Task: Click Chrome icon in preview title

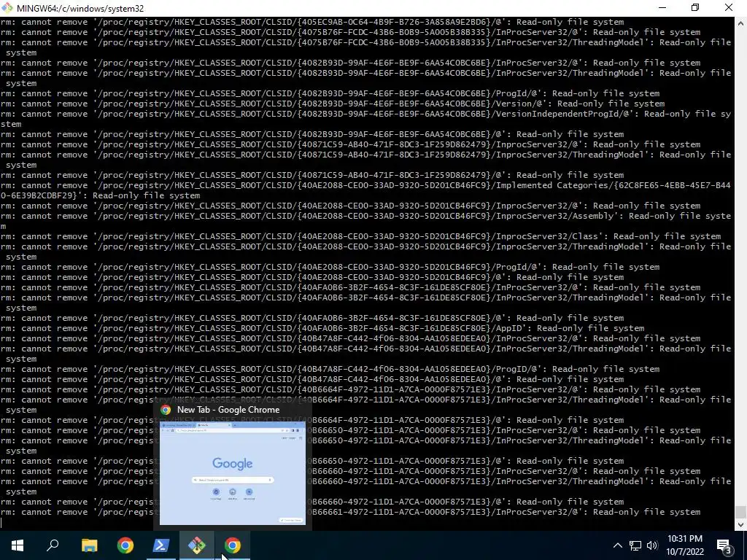Action: pos(166,410)
